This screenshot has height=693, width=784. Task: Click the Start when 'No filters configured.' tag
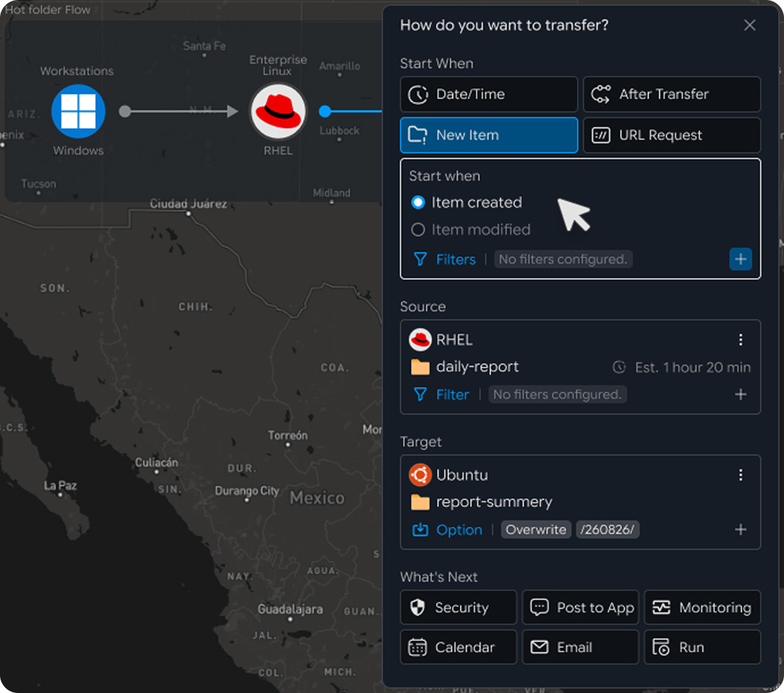(x=563, y=260)
